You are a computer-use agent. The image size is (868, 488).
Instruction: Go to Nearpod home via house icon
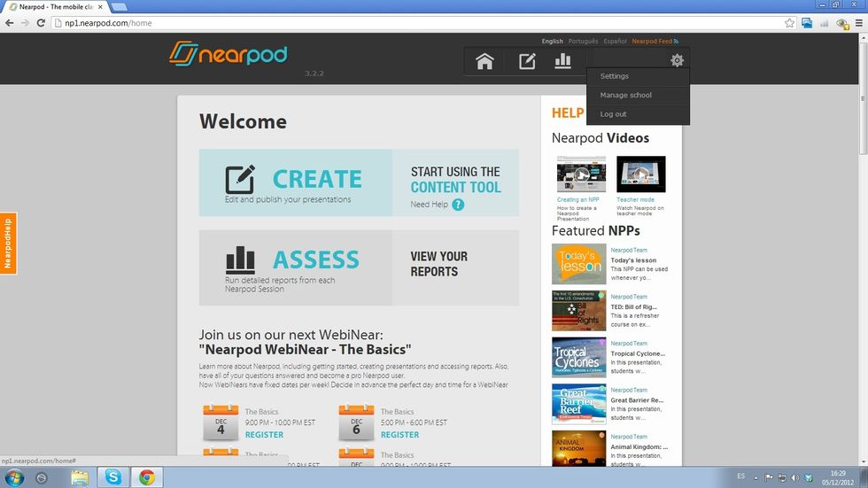pos(484,61)
